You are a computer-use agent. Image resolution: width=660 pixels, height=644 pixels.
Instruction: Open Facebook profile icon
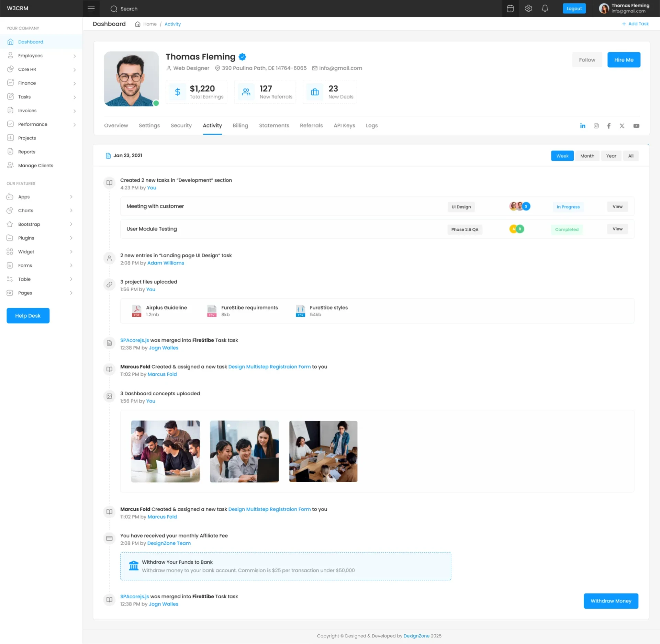[x=609, y=126]
